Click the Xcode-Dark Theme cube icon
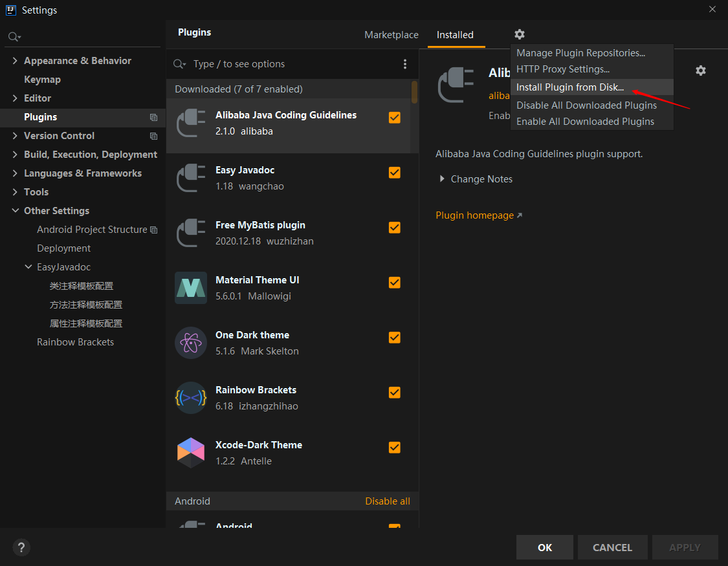Screen dimensions: 728x566 pyautogui.click(x=191, y=453)
